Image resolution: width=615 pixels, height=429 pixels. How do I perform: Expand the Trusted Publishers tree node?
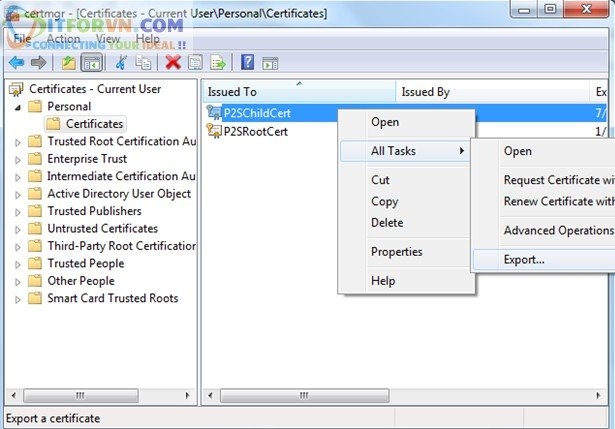pos(17,211)
